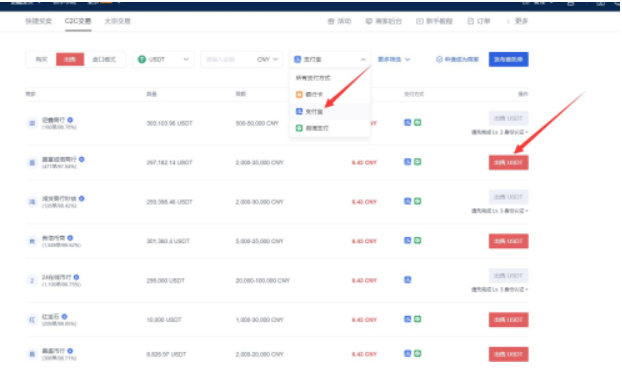The image size is (622, 385).
Task: Click WeChat icon in the 10,000 USDT row
Action: (417, 319)
